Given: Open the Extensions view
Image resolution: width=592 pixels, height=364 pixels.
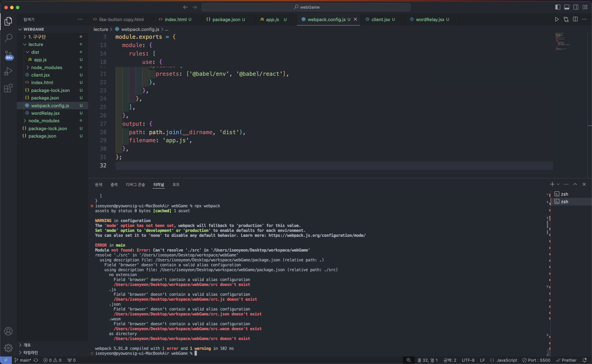Looking at the screenshot, I should pos(8,88).
